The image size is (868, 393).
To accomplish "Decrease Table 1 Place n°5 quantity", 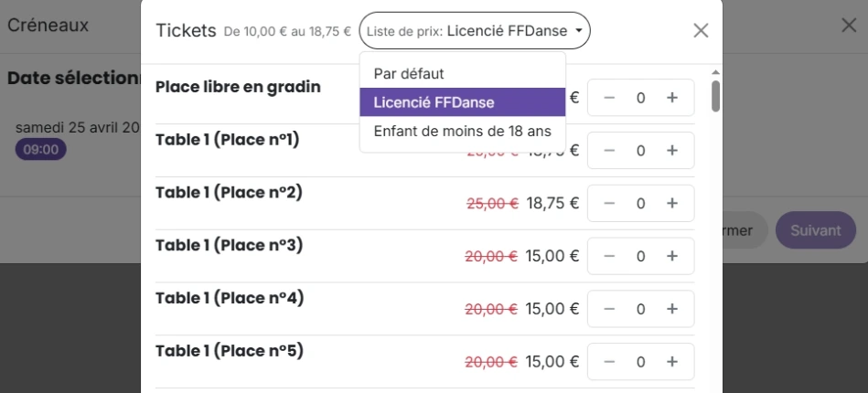I will (609, 362).
